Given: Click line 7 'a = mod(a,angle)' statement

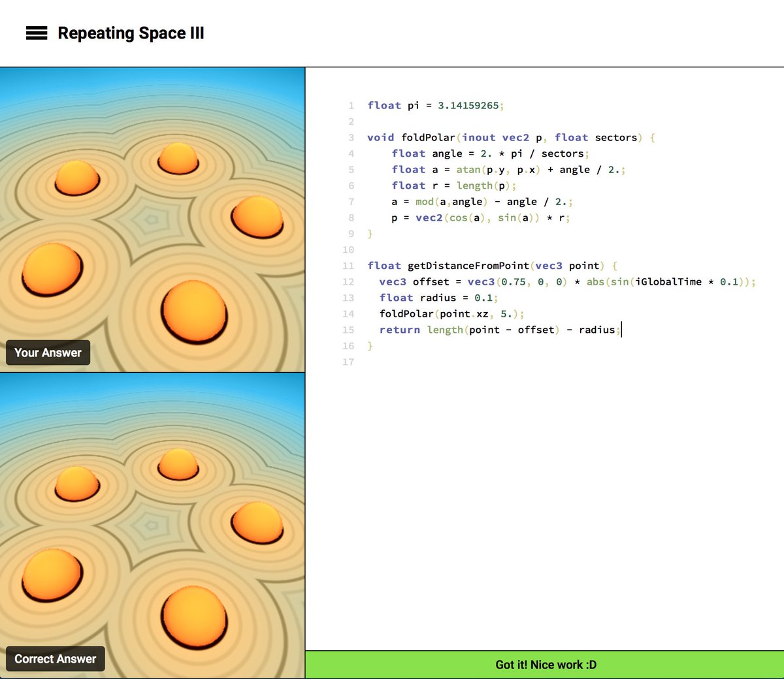Looking at the screenshot, I should (482, 202).
